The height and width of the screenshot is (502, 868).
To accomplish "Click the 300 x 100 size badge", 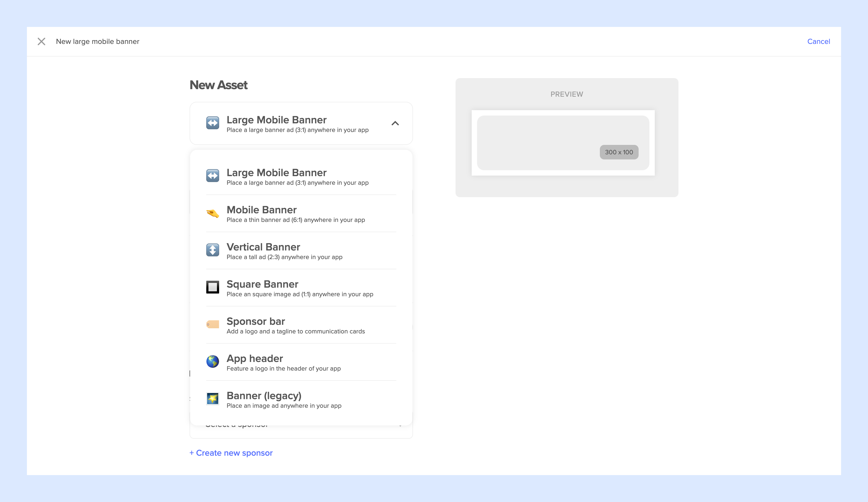I will pyautogui.click(x=619, y=152).
